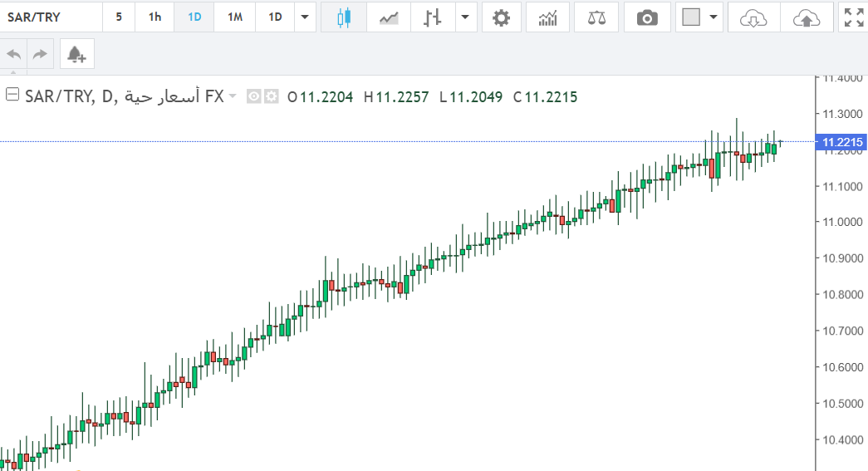Save chart layout to cloud
The width and height of the screenshot is (868, 471).
coord(806,17)
